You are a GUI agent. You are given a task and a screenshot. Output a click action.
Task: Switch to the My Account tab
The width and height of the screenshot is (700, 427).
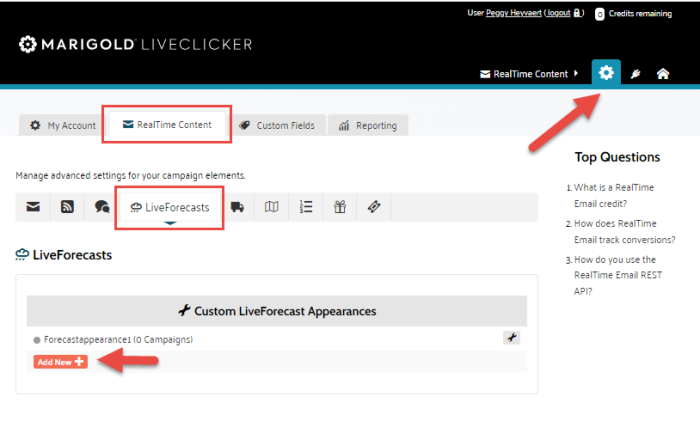click(x=62, y=125)
